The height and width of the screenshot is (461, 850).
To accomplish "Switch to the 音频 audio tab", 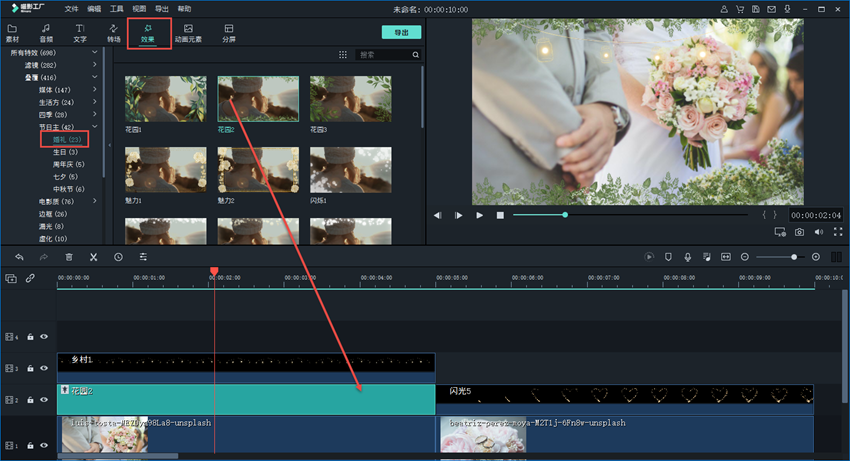I will tap(46, 33).
